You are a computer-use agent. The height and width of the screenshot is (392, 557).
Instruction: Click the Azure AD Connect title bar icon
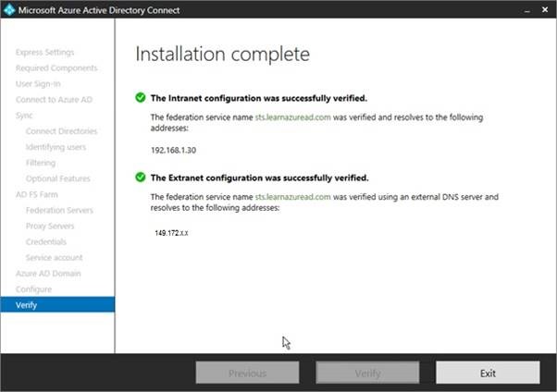9,9
